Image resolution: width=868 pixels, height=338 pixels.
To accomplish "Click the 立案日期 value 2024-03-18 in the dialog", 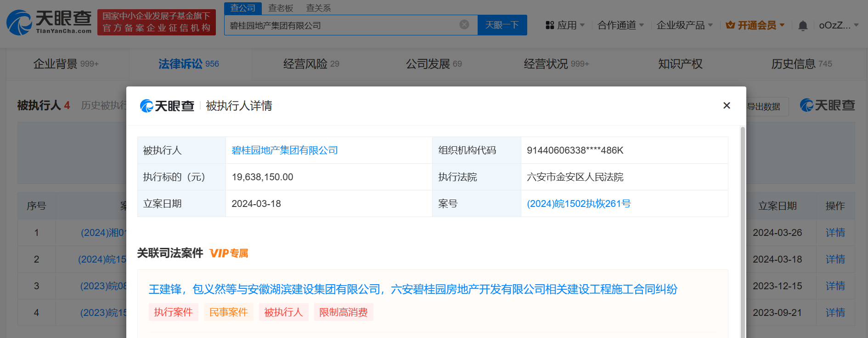I will [256, 204].
